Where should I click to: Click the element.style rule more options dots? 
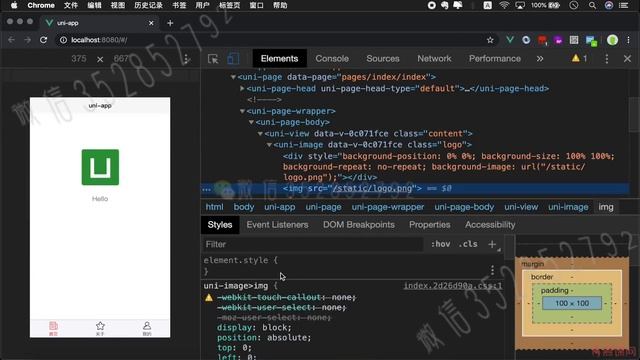(x=492, y=270)
